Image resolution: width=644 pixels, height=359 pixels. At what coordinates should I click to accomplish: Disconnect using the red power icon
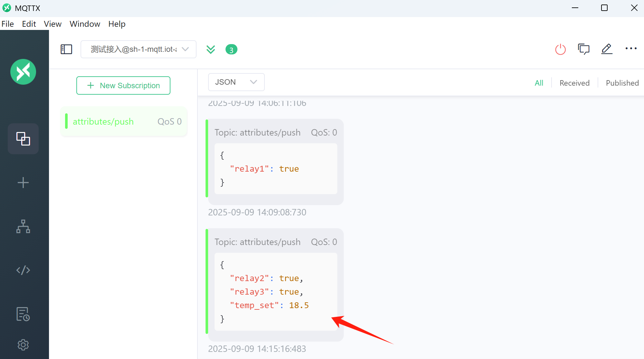point(561,49)
